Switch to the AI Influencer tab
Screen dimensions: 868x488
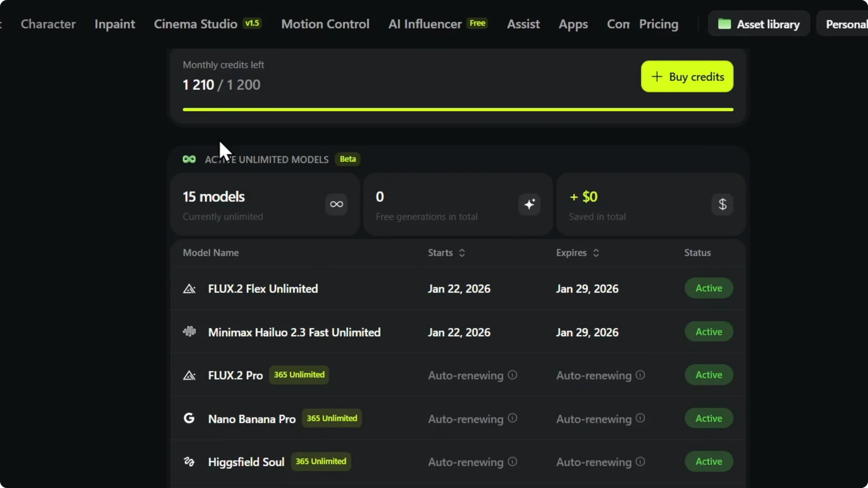(424, 24)
